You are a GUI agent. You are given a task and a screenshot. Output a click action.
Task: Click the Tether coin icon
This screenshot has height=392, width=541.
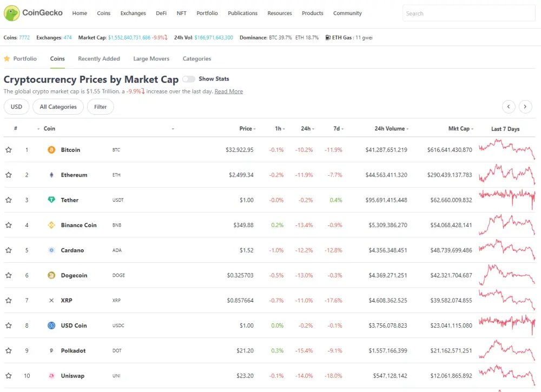[51, 200]
